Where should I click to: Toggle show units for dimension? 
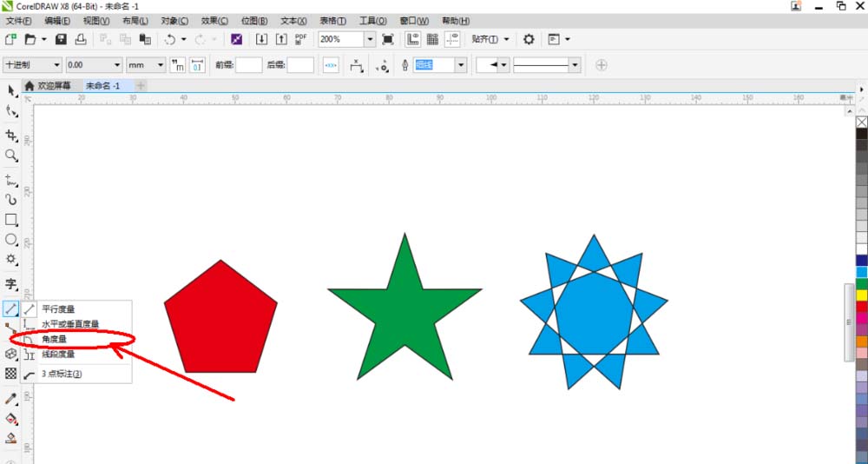click(178, 65)
